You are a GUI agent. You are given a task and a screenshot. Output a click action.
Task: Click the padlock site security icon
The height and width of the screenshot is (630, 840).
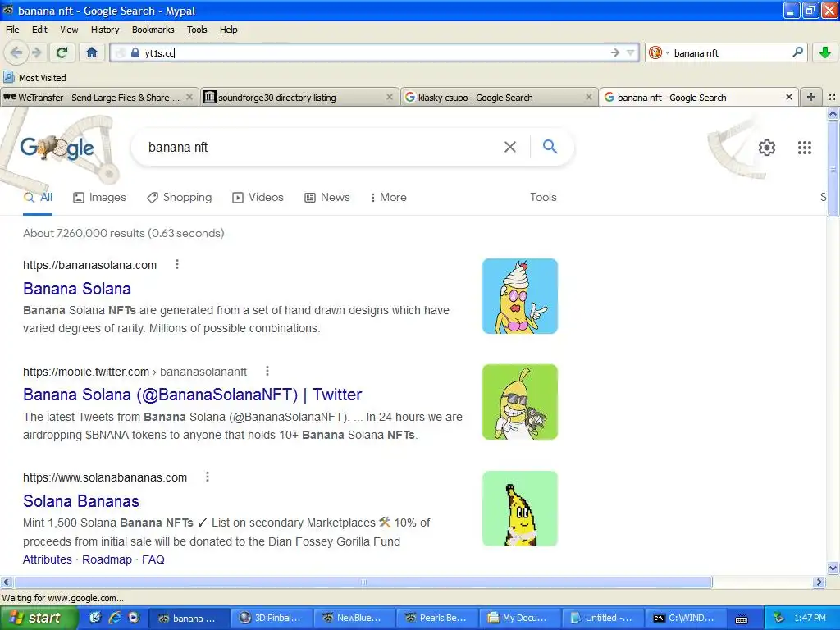[135, 52]
